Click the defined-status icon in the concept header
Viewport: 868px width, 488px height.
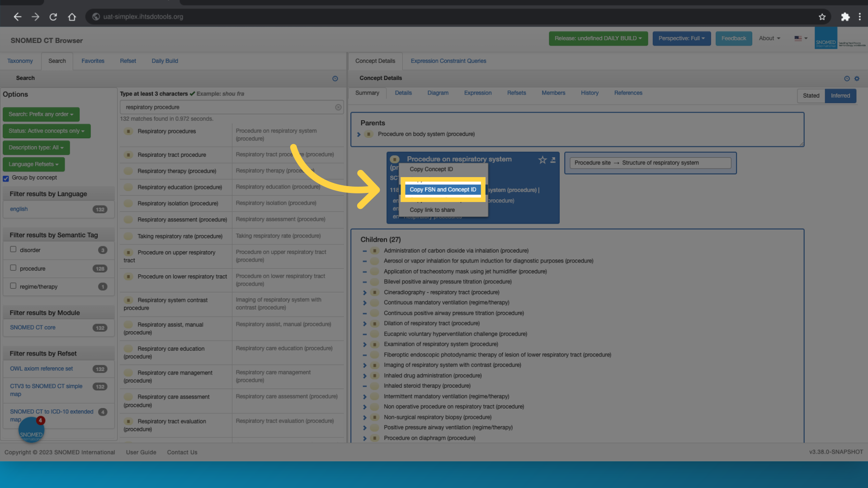(395, 159)
